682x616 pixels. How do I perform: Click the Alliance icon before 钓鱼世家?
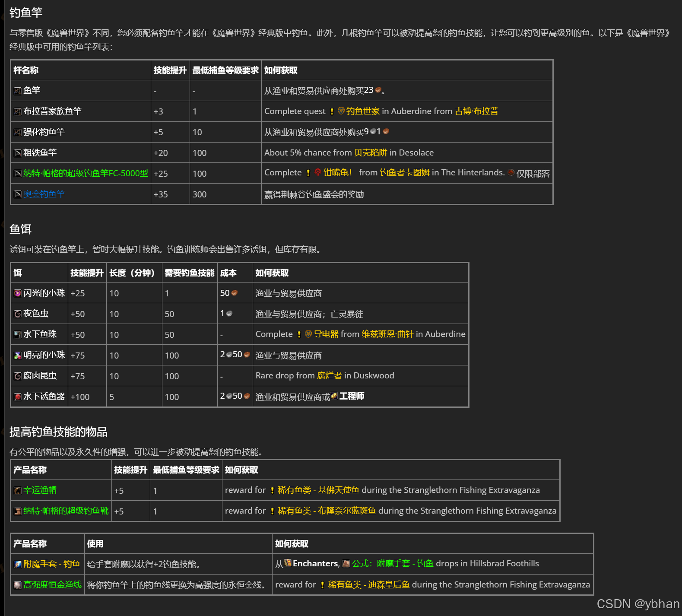click(x=341, y=111)
